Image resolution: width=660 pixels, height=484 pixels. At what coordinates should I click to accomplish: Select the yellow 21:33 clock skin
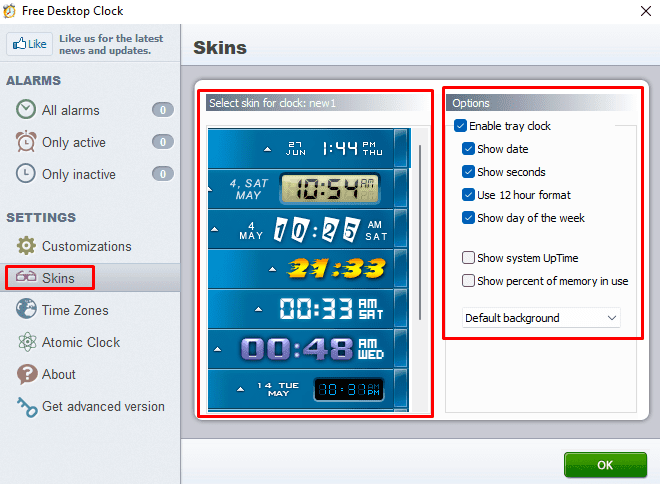click(308, 269)
